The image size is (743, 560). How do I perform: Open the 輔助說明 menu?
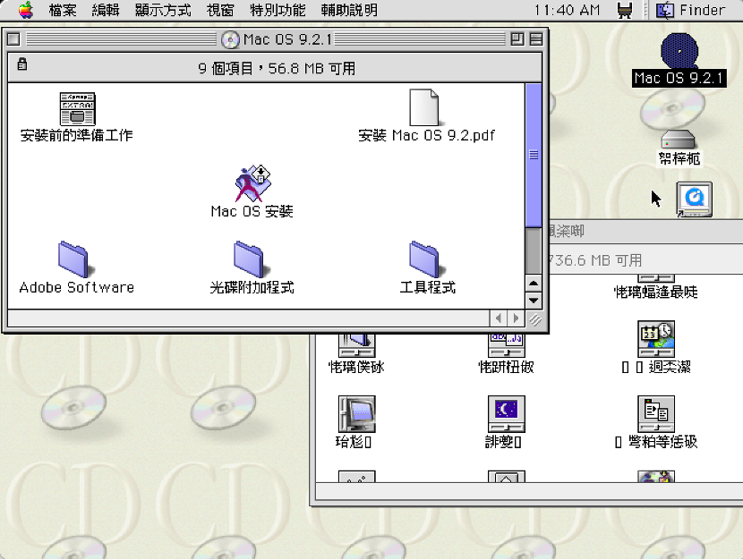(349, 10)
